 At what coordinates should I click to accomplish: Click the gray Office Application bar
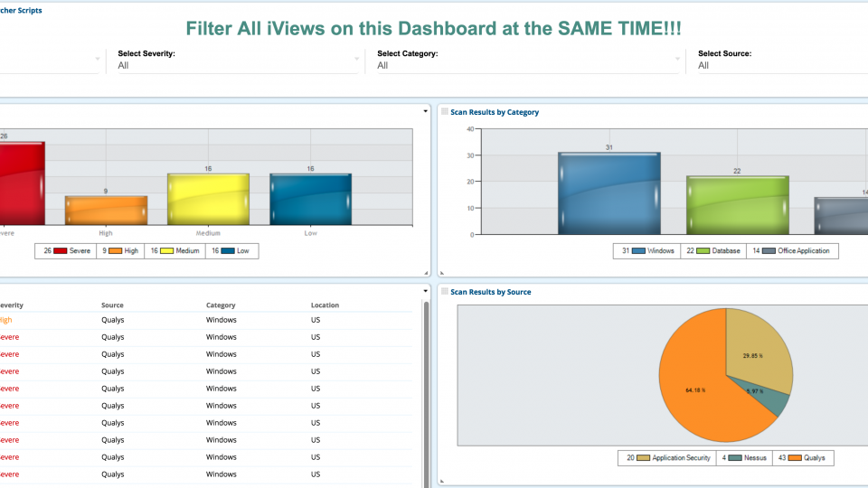(841, 216)
